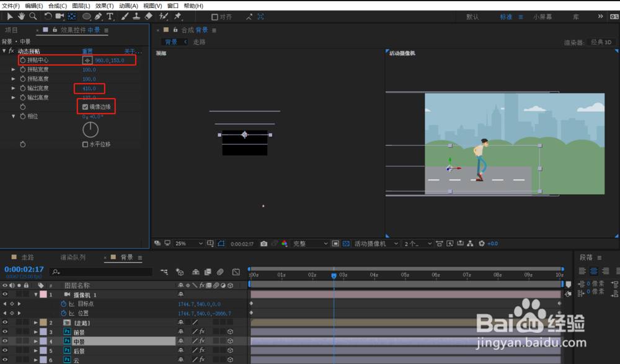Uncheck the 镜像边缘 checkbox
This screenshot has width=620, height=364.
[85, 107]
